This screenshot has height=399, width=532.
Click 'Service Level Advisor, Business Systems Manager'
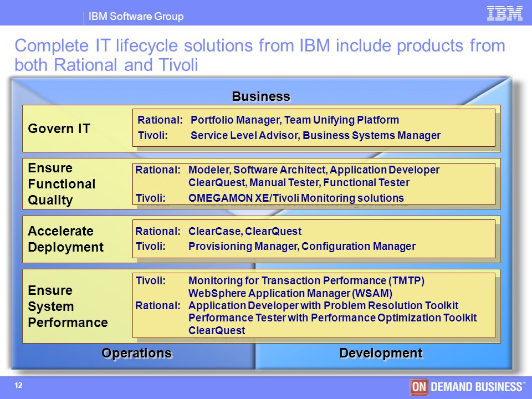pos(315,135)
